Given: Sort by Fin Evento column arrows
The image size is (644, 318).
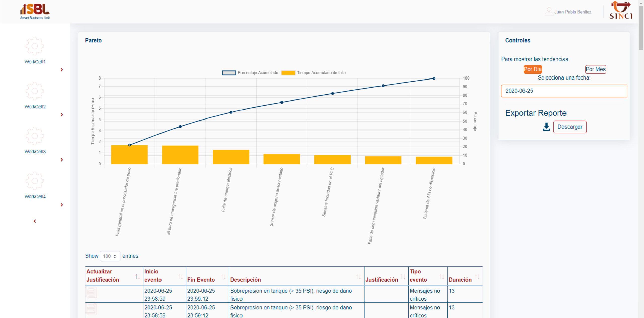Looking at the screenshot, I should (223, 277).
